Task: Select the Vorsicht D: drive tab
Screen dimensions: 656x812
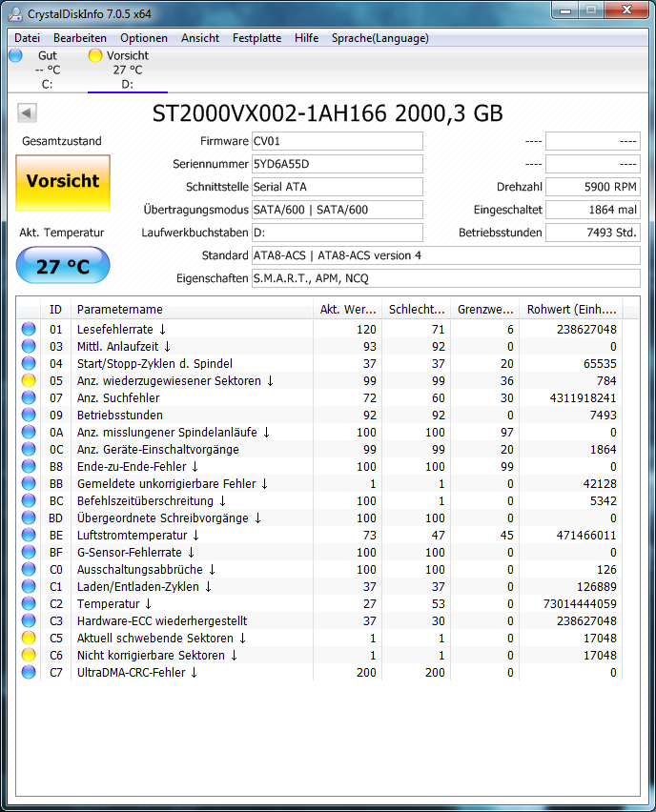Action: click(x=128, y=70)
